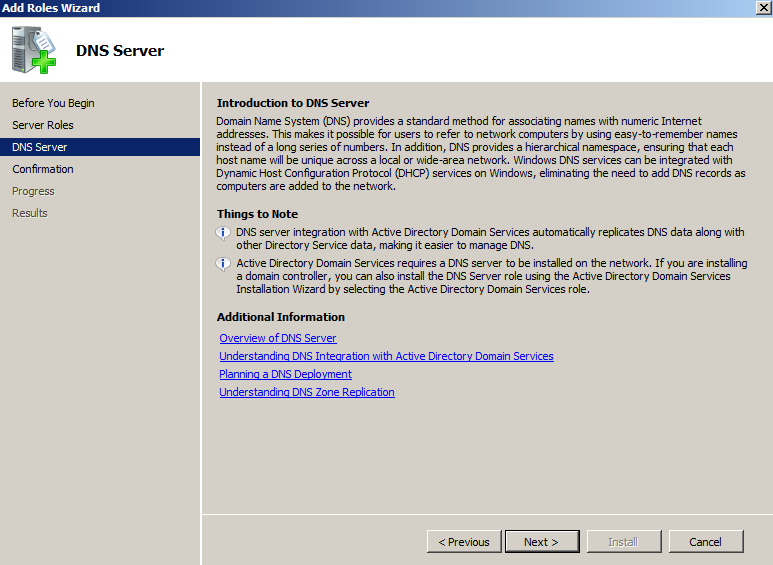This screenshot has height=565, width=773.
Task: Click the DNS Server role icon in header
Action: (x=34, y=50)
